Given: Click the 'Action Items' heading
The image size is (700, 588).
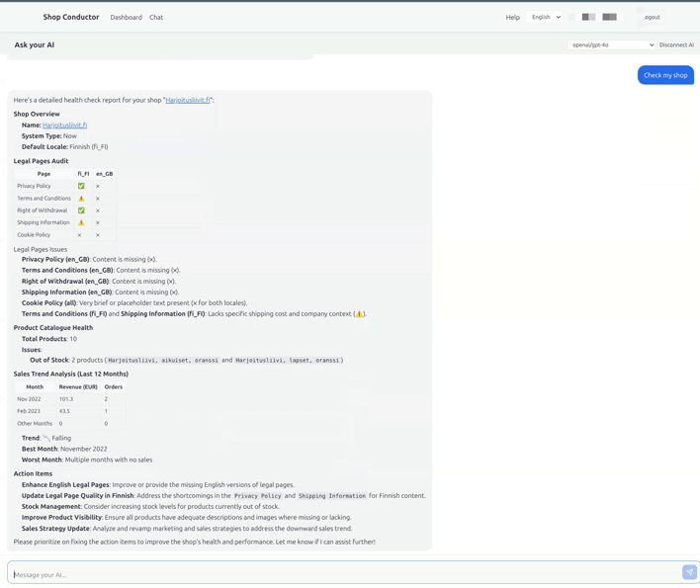Looking at the screenshot, I should pos(33,473).
